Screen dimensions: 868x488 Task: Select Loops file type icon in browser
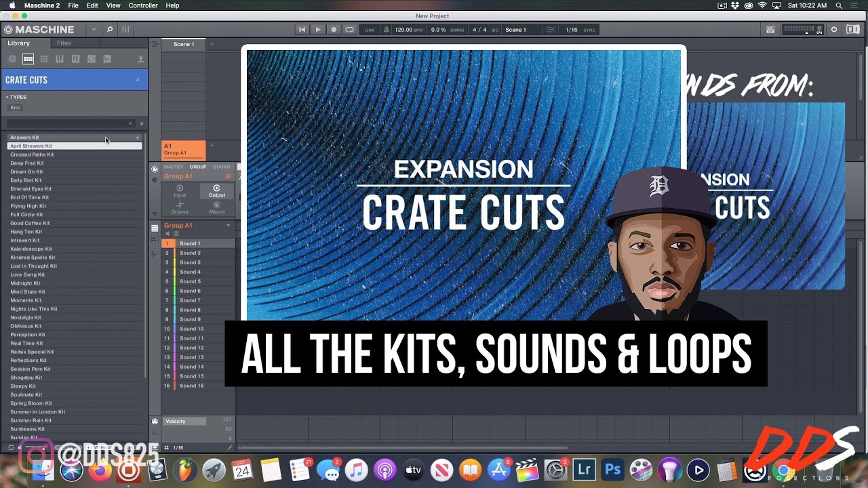click(92, 59)
